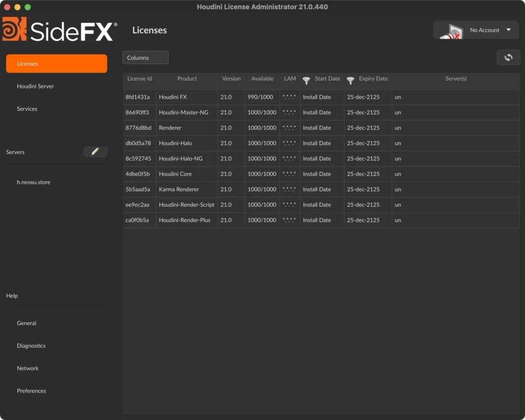Viewport: 525px width, 420px height.
Task: Click the Help section heading
Action: point(12,296)
